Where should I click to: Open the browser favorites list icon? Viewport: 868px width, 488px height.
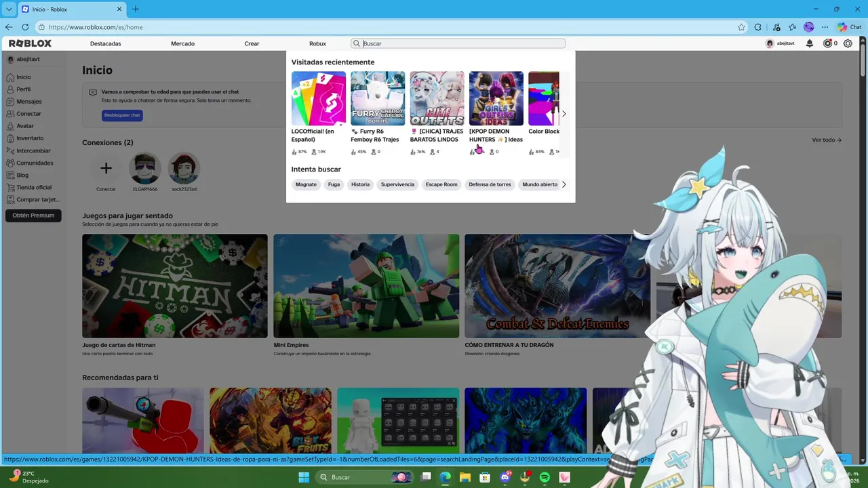click(x=792, y=27)
